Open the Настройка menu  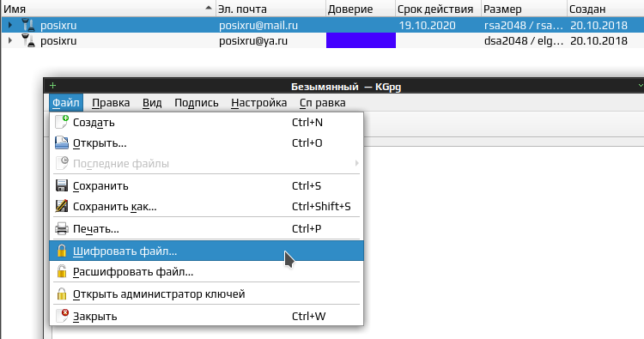[258, 103]
